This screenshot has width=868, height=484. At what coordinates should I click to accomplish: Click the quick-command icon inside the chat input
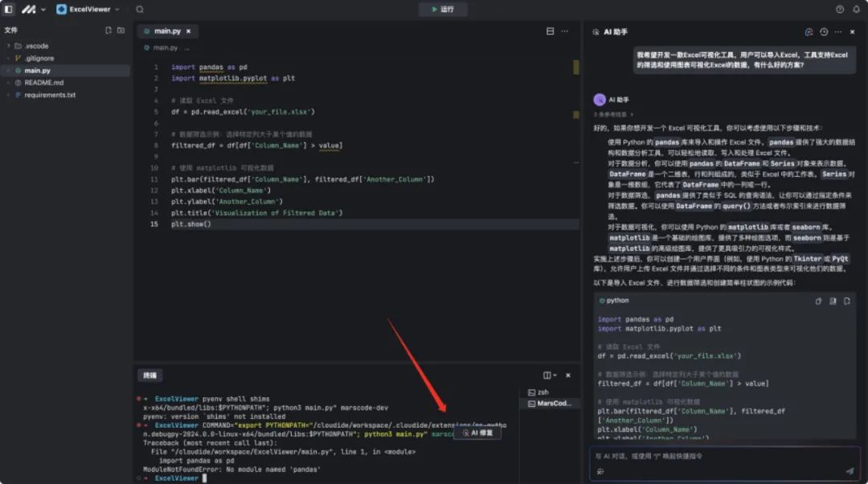(600, 472)
